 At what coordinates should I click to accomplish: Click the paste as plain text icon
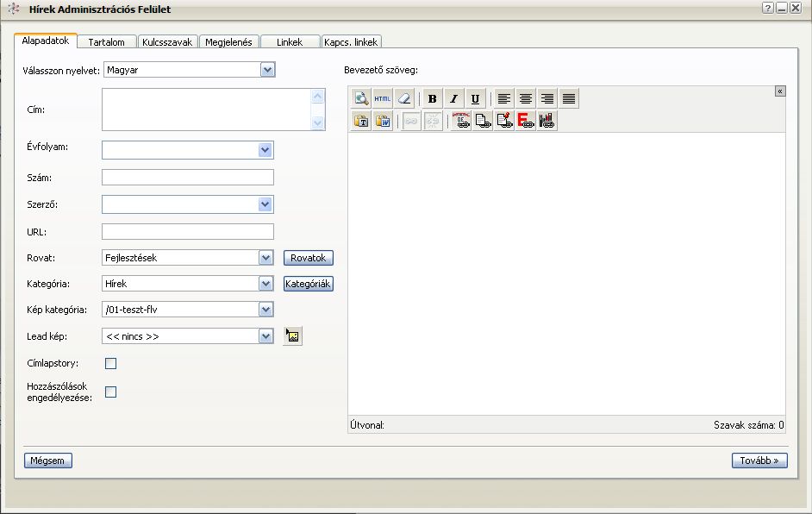[x=361, y=122]
